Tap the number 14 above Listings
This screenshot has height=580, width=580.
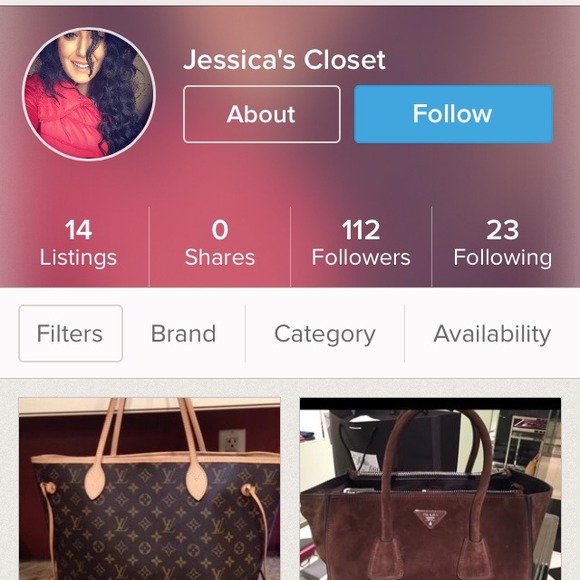pyautogui.click(x=78, y=230)
